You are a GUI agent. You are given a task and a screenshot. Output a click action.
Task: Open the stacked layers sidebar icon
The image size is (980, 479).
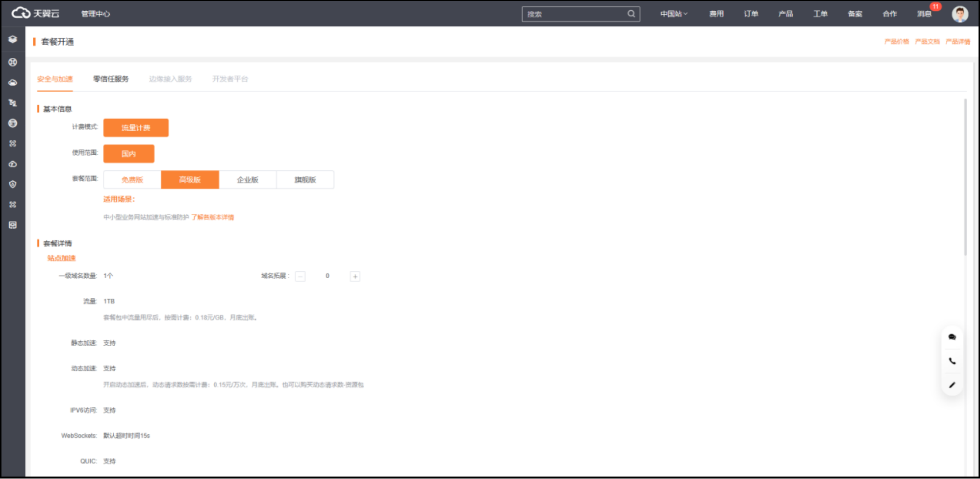pos(13,39)
